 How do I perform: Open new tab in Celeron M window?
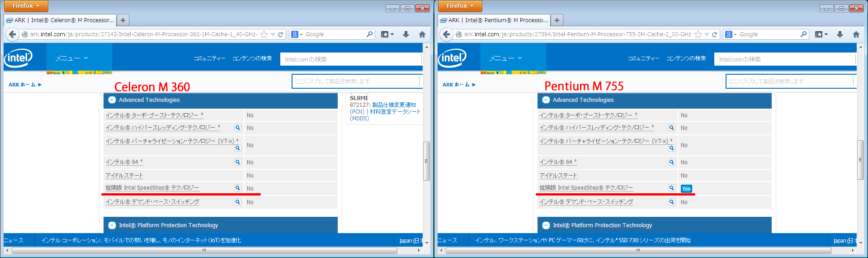coord(123,20)
